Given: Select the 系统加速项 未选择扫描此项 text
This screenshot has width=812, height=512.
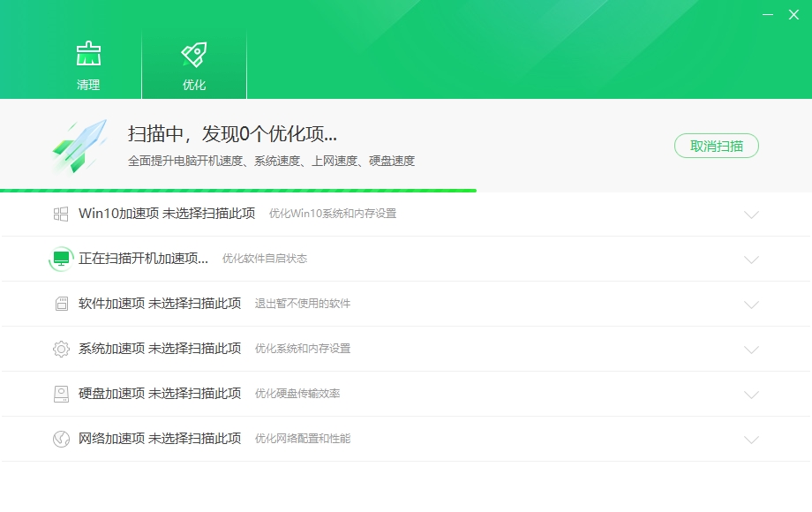Looking at the screenshot, I should [x=160, y=349].
